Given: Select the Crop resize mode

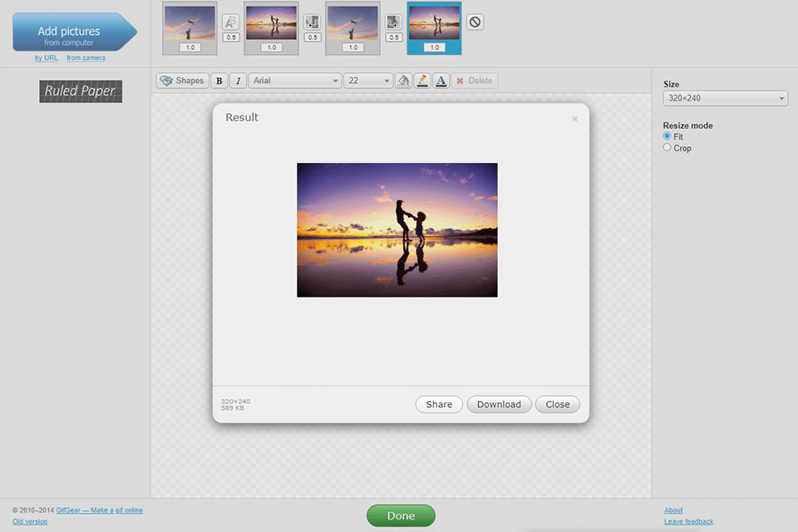Looking at the screenshot, I should tap(666, 147).
